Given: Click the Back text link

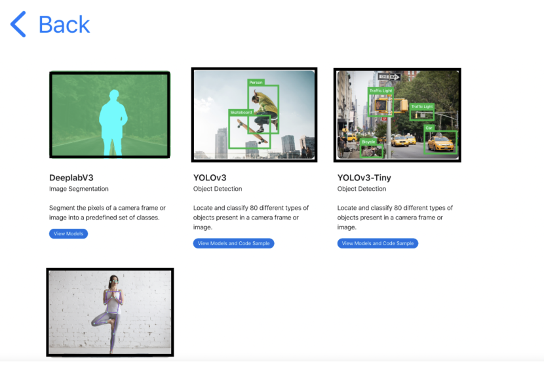Looking at the screenshot, I should click(x=64, y=25).
